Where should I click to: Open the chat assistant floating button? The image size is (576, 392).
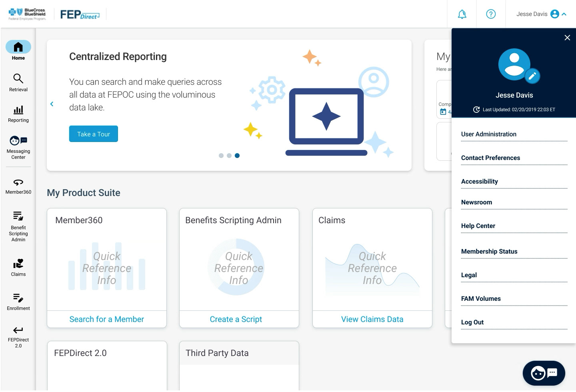(x=544, y=373)
